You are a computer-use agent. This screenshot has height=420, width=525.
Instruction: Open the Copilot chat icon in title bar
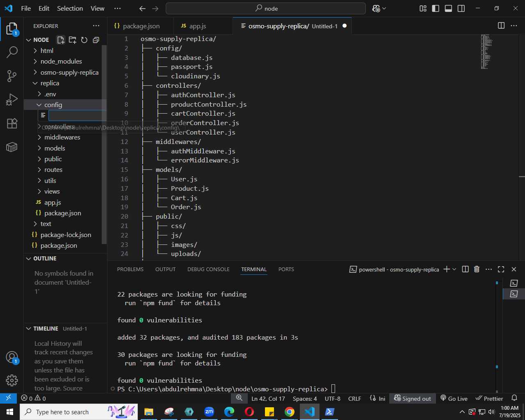tap(376, 9)
